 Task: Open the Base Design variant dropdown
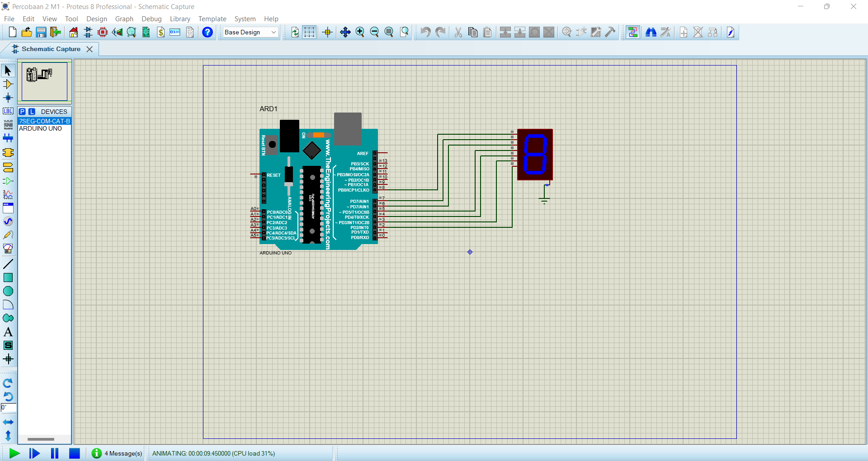click(x=250, y=32)
